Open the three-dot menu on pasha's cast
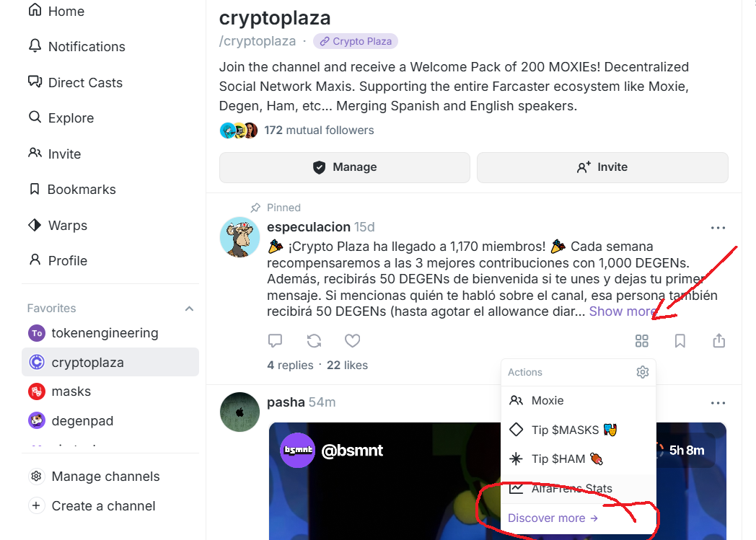Image resolution: width=756 pixels, height=540 pixels. [x=718, y=403]
